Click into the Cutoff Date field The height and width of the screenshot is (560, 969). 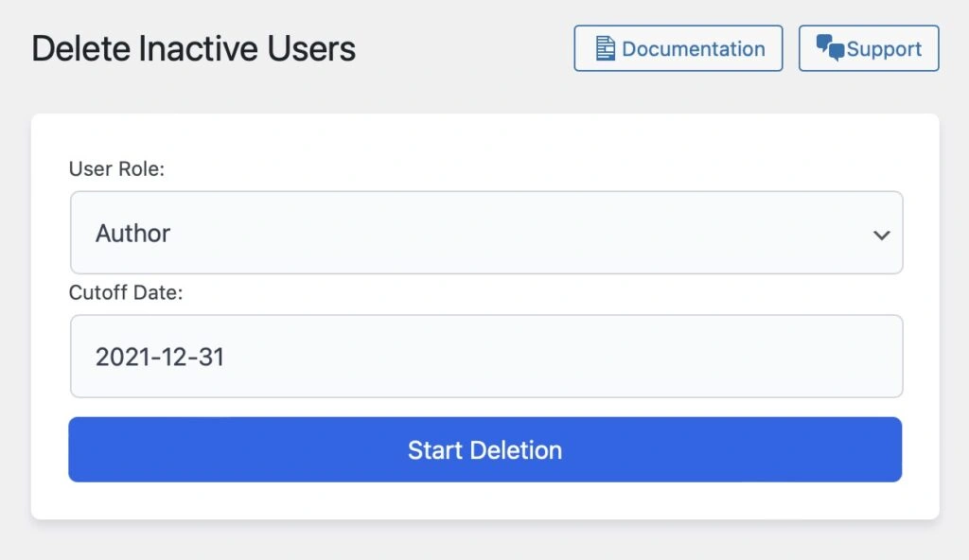pyautogui.click(x=486, y=356)
